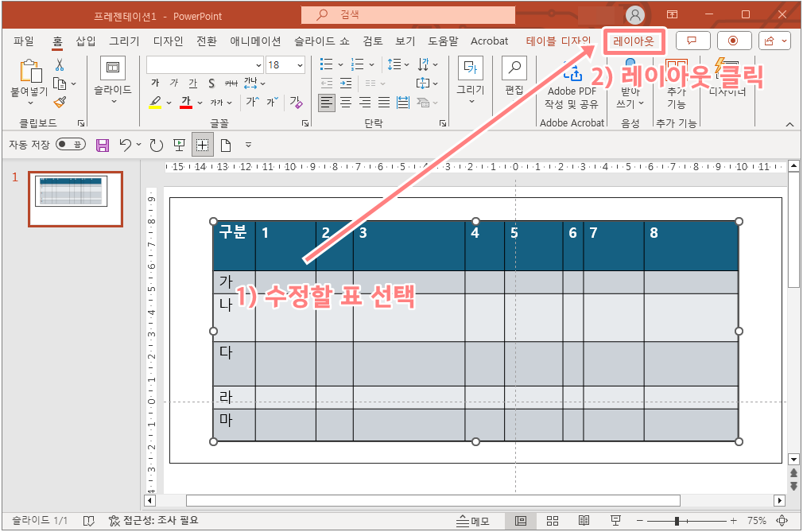The width and height of the screenshot is (803, 532).
Task: Open the bullets list dropdown arrow
Action: point(340,65)
